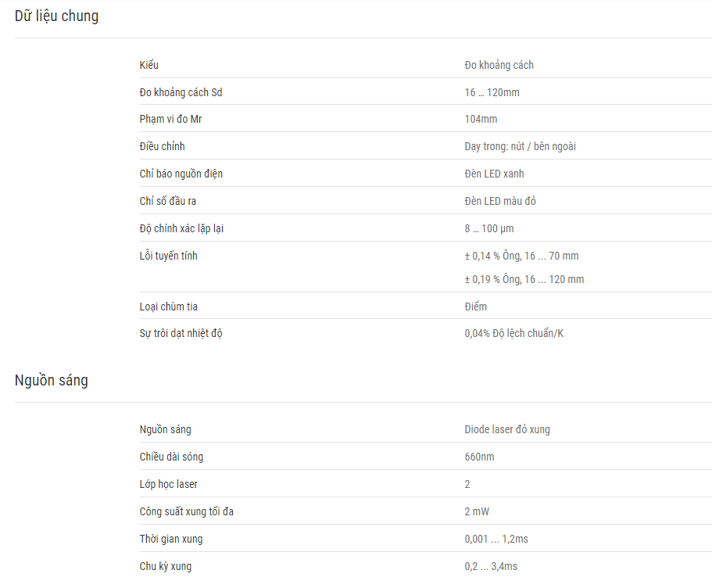The width and height of the screenshot is (712, 588).
Task: Select "Dạy trong: nút / bên ngoài" value
Action: pyautogui.click(x=520, y=146)
